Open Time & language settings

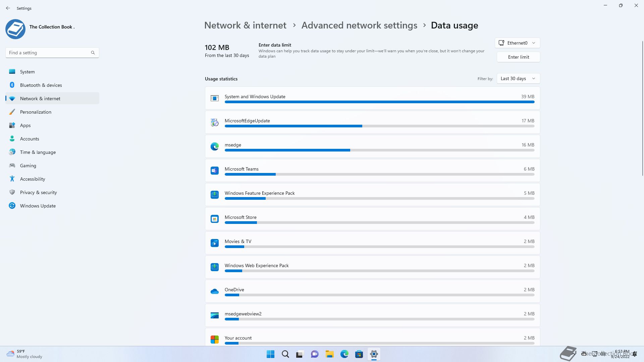(52, 152)
